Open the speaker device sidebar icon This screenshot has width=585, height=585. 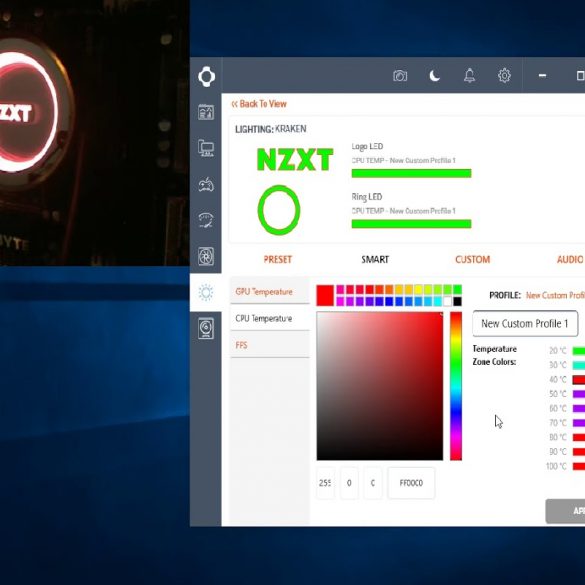point(206,328)
